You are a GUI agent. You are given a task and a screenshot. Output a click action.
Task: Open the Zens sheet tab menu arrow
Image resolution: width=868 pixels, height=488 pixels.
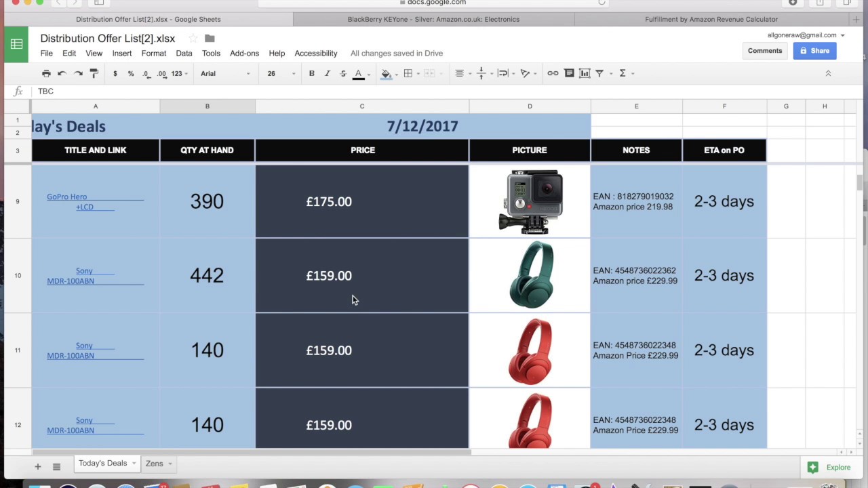[170, 464]
